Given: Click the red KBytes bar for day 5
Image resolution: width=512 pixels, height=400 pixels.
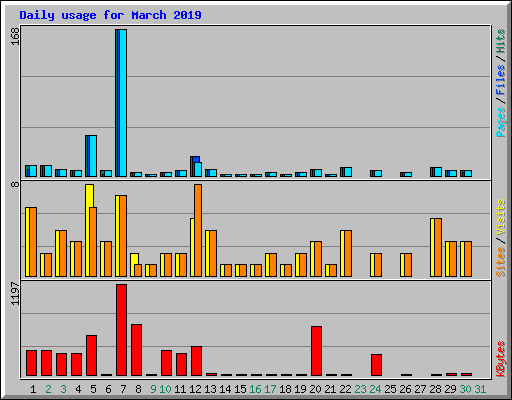Looking at the screenshot, I should click(x=91, y=356).
